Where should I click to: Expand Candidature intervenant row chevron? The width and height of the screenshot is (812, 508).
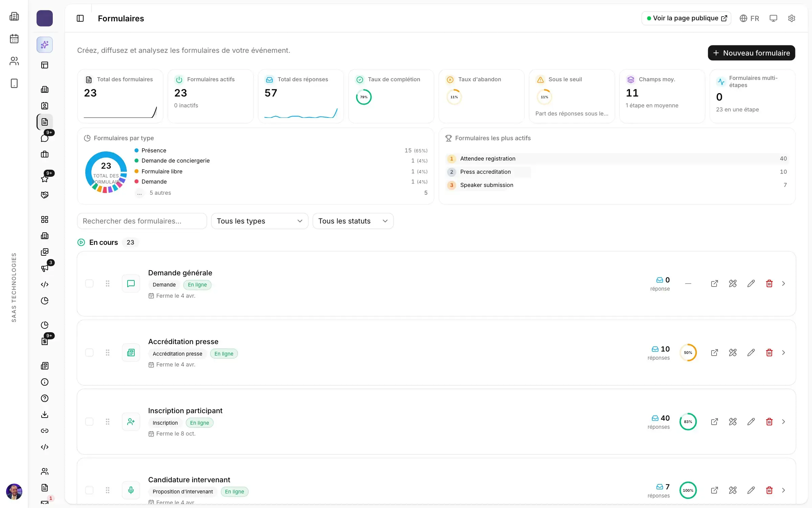pos(783,490)
